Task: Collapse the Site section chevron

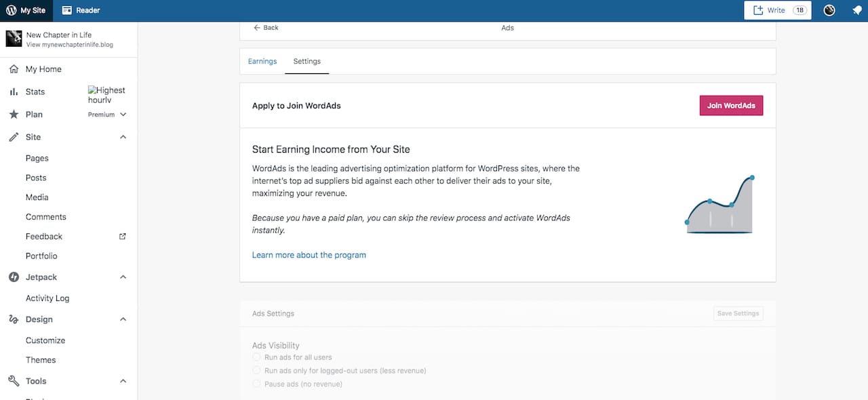Action: tap(123, 137)
